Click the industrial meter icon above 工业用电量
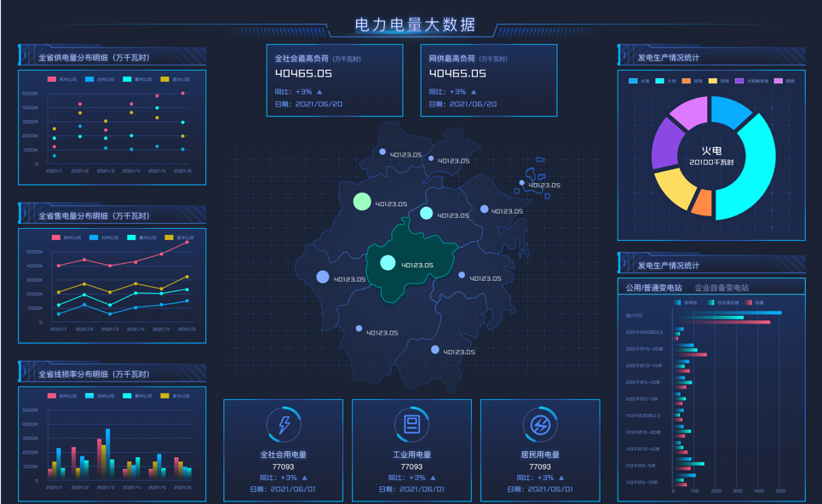Screen dimensions: 822x504 tap(411, 424)
